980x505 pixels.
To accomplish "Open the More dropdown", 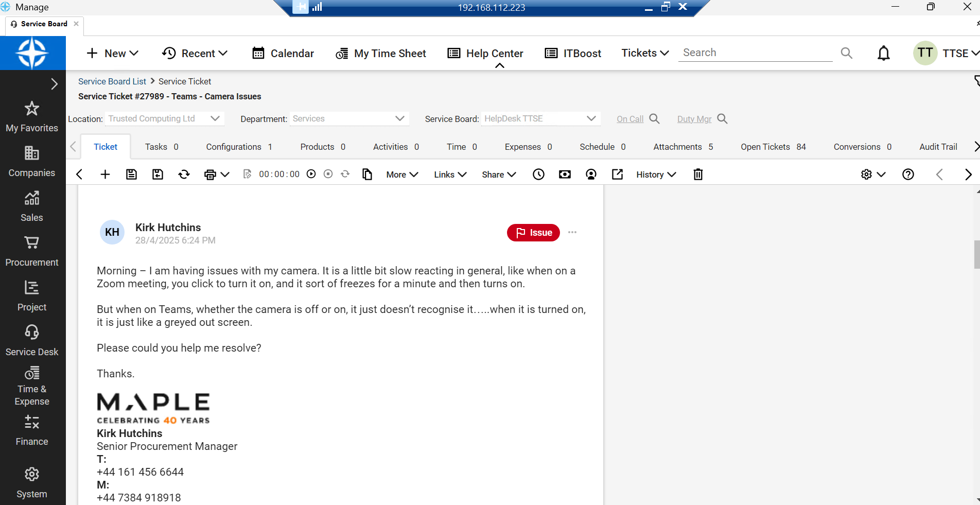I will point(402,175).
